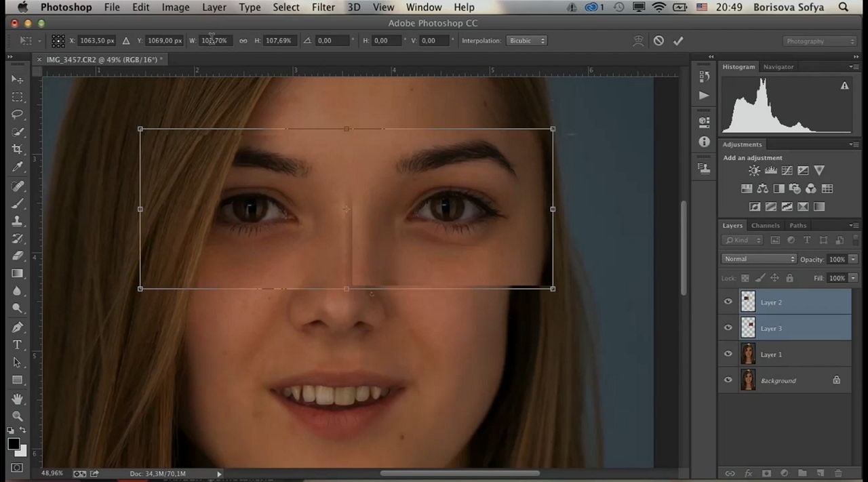Select the Blur tool
The width and height of the screenshot is (868, 482).
(18, 292)
